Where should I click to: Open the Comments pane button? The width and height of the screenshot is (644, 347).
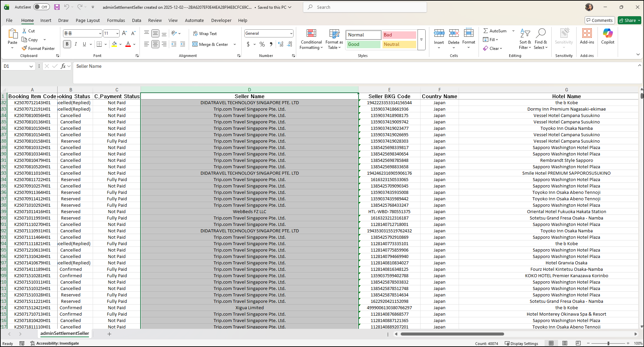click(x=600, y=21)
